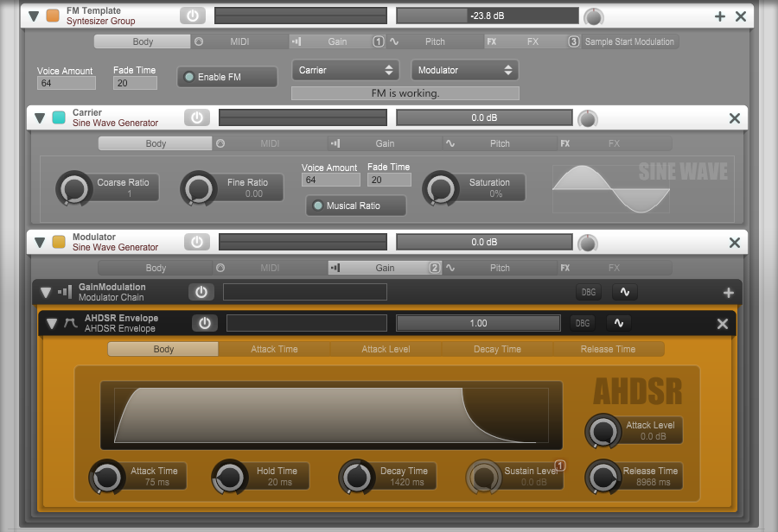778x532 pixels.
Task: Remove the AHDSR Envelope modulator
Action: point(723,324)
